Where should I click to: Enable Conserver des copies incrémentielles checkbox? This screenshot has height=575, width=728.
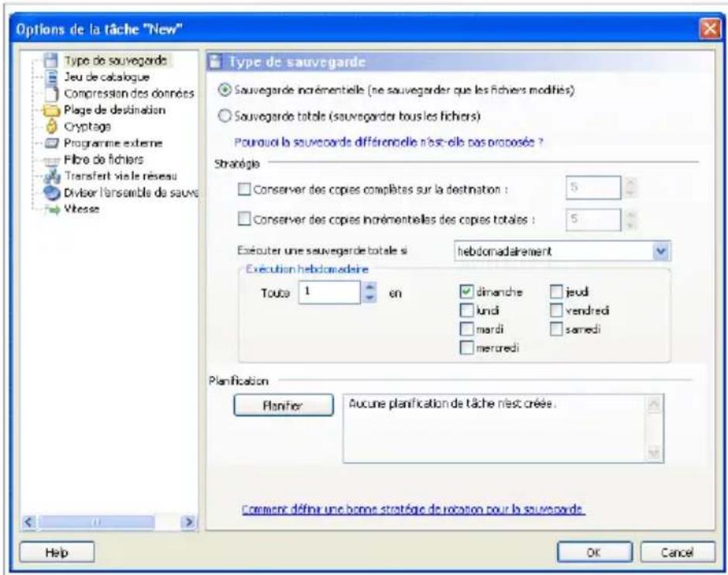pos(244,219)
